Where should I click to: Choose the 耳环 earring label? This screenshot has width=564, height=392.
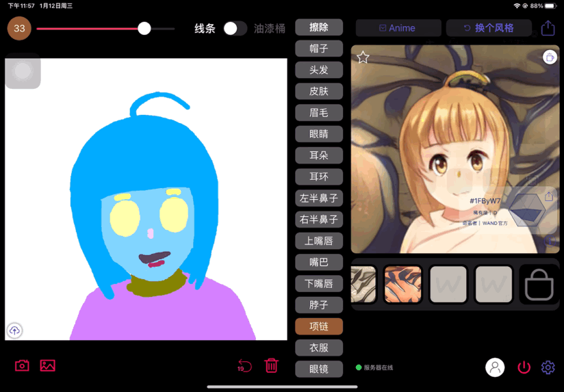(319, 177)
